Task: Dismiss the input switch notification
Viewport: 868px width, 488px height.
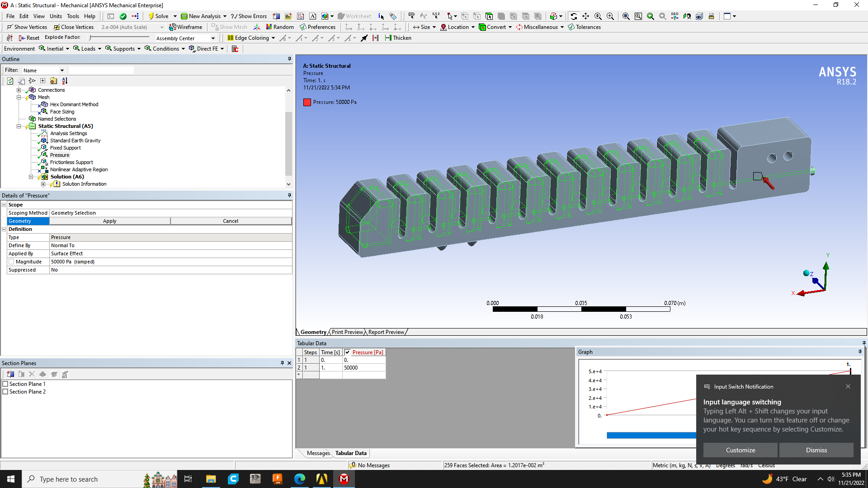Action: [816, 450]
